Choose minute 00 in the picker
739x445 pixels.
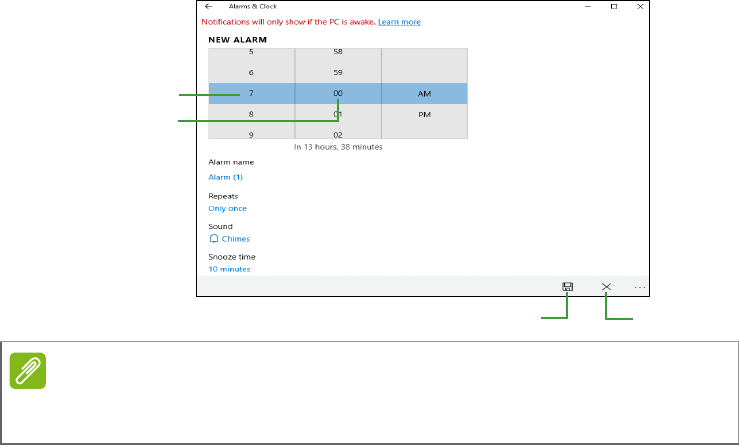pos(338,93)
